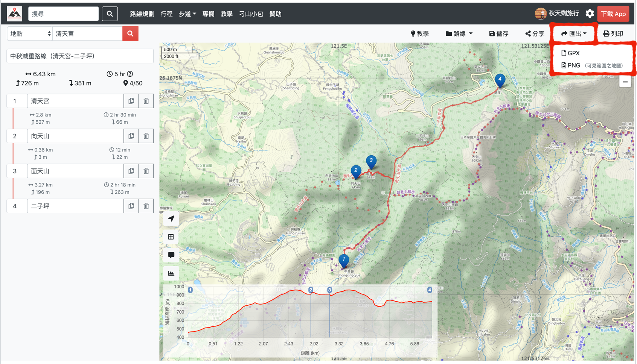The height and width of the screenshot is (364, 637).
Task: Remove the 二子坪 waypoint
Action: 146,206
